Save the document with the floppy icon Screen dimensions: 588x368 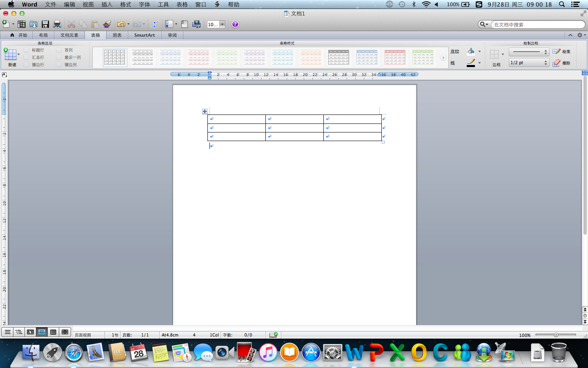(45, 24)
